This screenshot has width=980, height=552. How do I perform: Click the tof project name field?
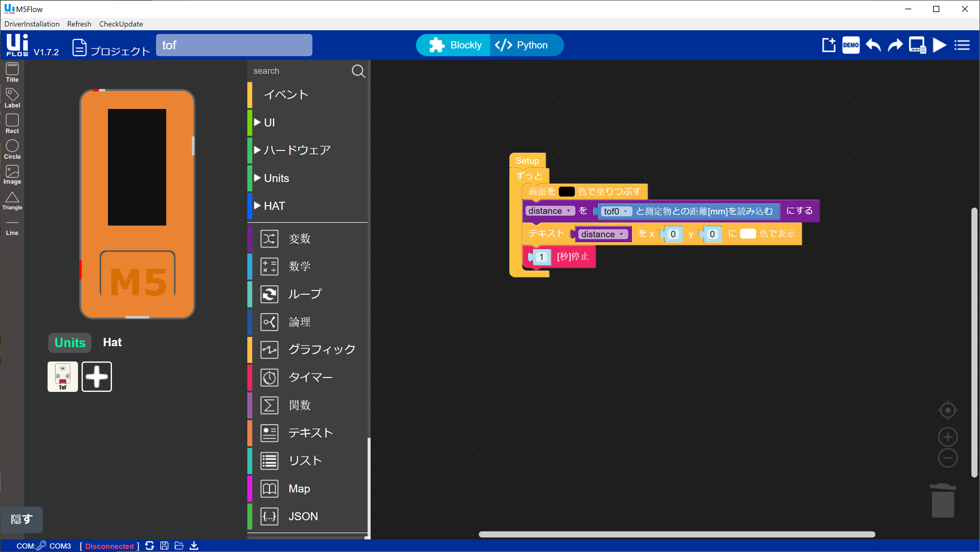coord(234,45)
